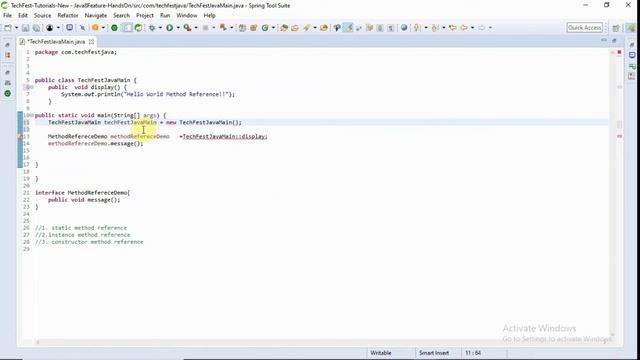The width and height of the screenshot is (640, 360).
Task: Expand the Forward navigation history dropdown
Action: pos(490,28)
